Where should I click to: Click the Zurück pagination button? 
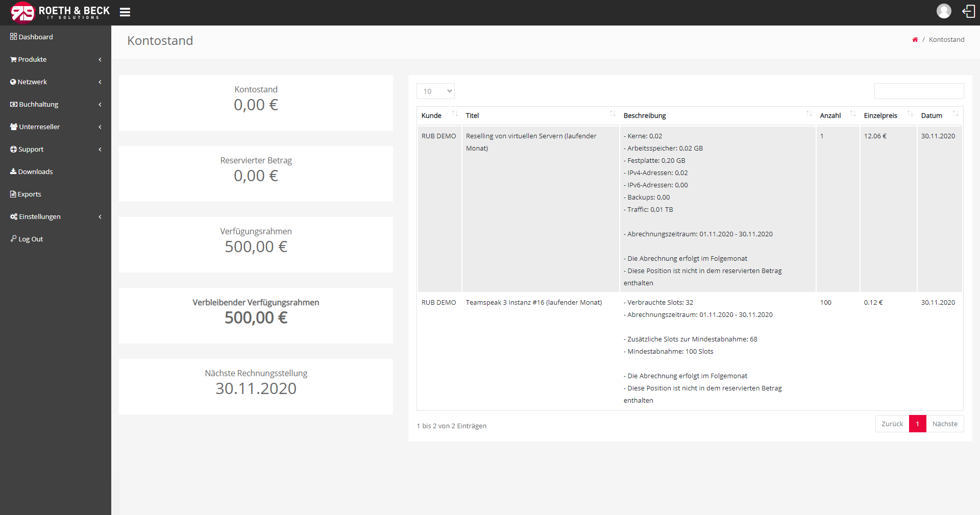click(892, 424)
